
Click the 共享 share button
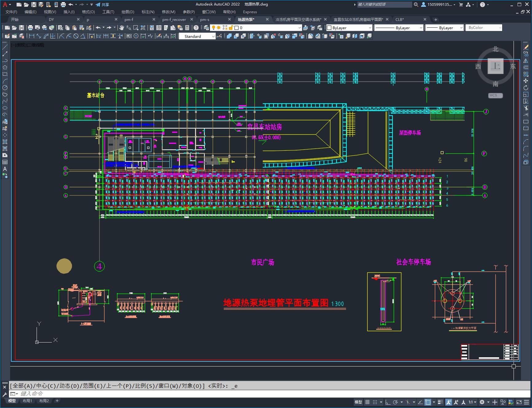[102, 4]
